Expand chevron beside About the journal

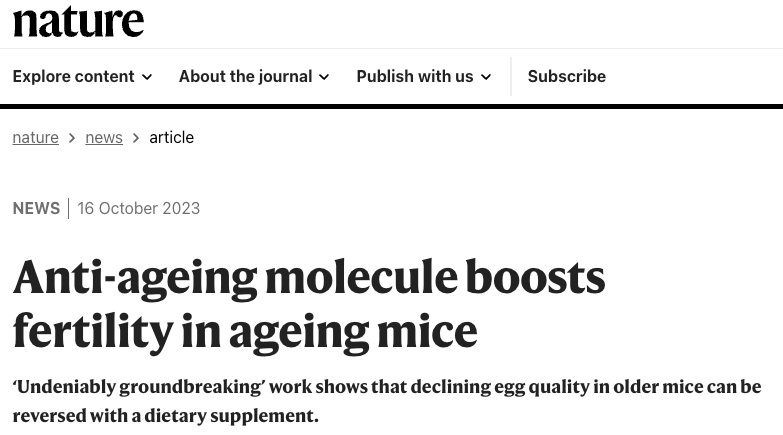(x=324, y=77)
